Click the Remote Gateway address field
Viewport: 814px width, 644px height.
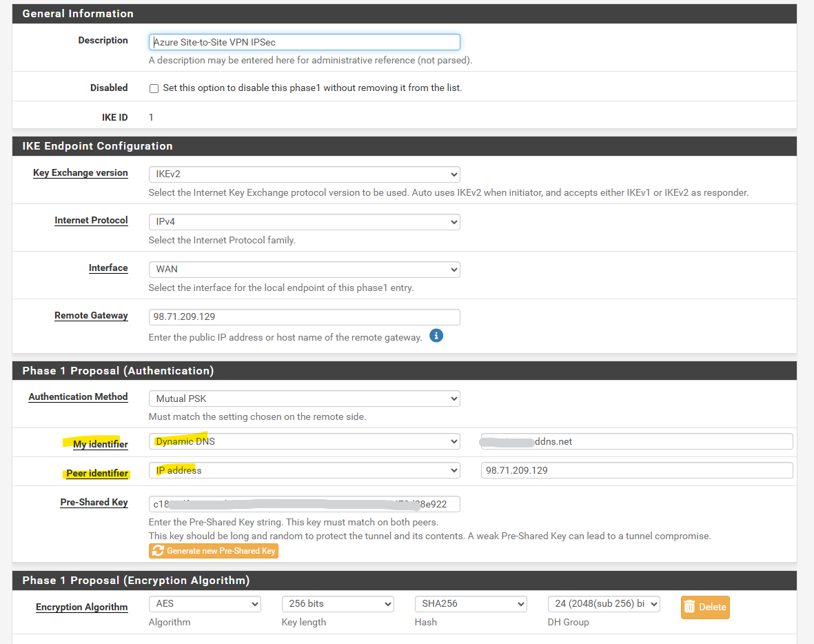304,317
